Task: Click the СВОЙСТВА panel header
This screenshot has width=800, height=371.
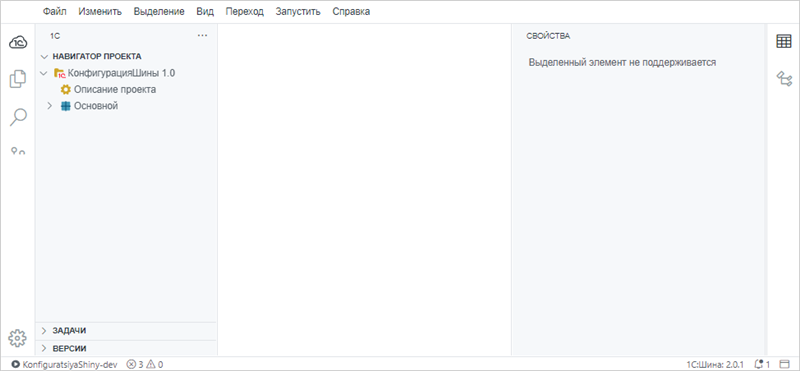Action: click(x=548, y=36)
